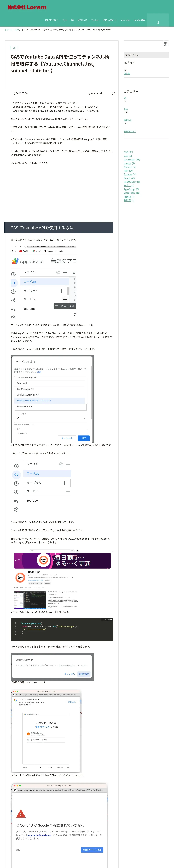Open the 洛西口 tag link

pyautogui.click(x=127, y=197)
